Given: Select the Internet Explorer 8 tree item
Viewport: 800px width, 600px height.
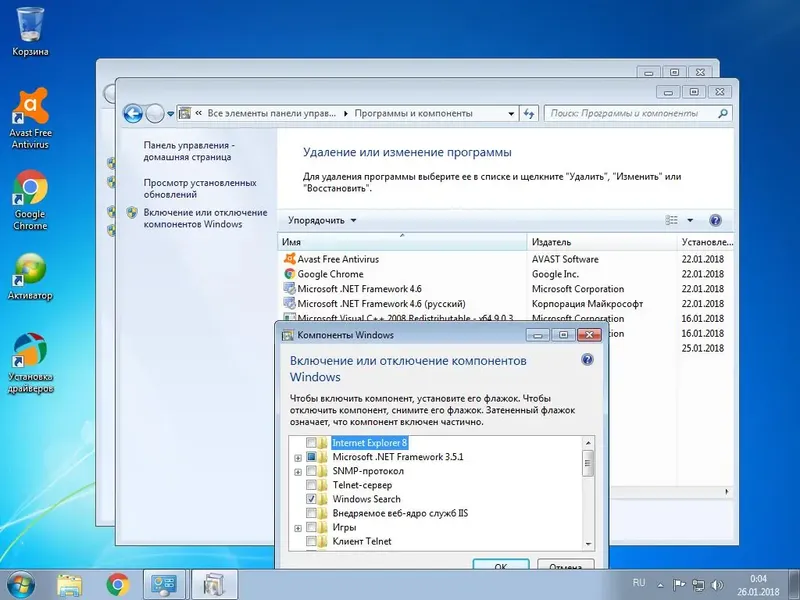Looking at the screenshot, I should pos(369,442).
